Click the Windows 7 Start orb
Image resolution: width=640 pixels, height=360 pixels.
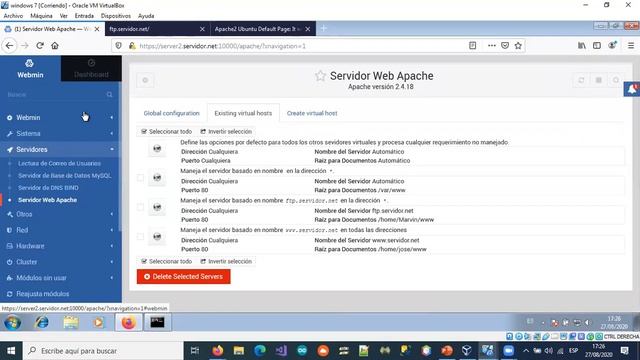[12, 322]
